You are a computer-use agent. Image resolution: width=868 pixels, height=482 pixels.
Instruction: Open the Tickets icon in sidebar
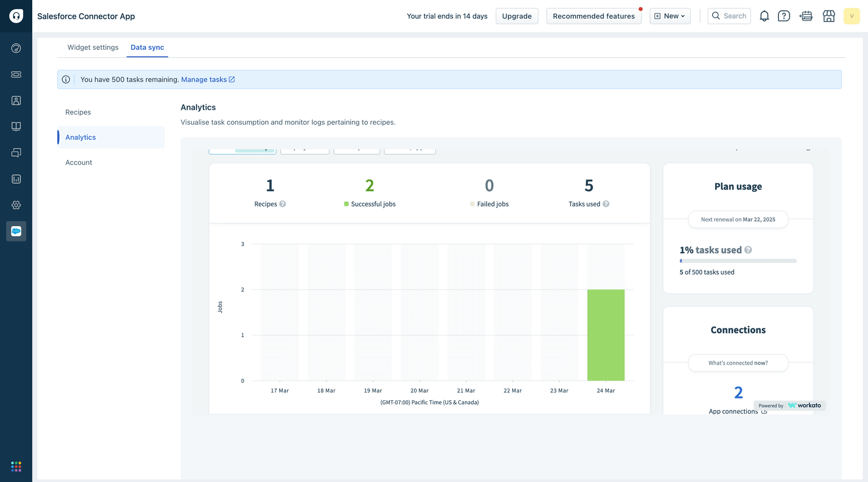(16, 74)
